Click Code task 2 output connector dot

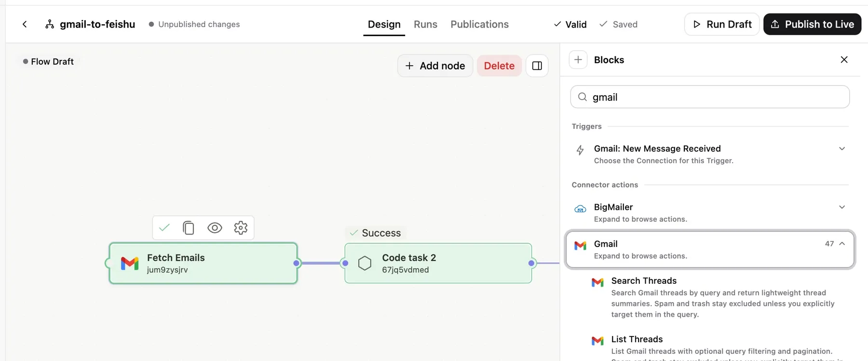[531, 263]
